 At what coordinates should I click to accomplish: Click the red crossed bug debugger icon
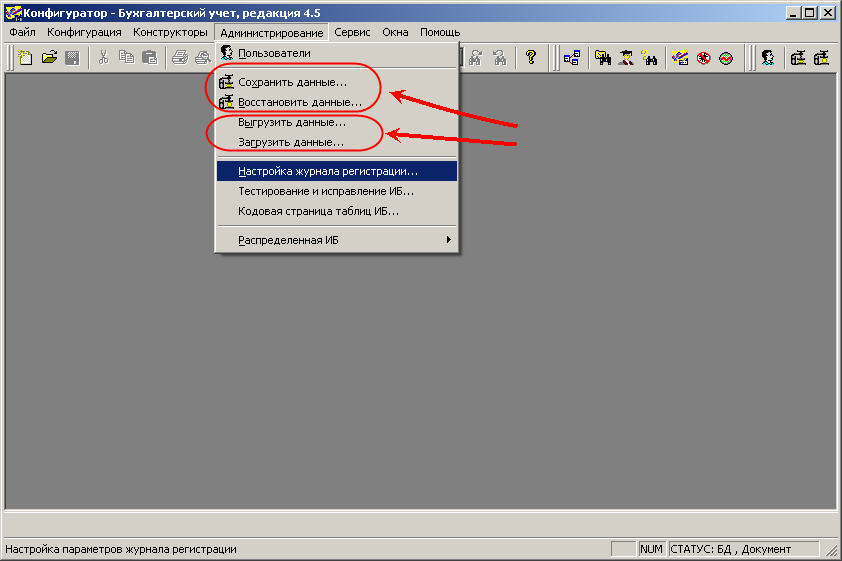703,57
